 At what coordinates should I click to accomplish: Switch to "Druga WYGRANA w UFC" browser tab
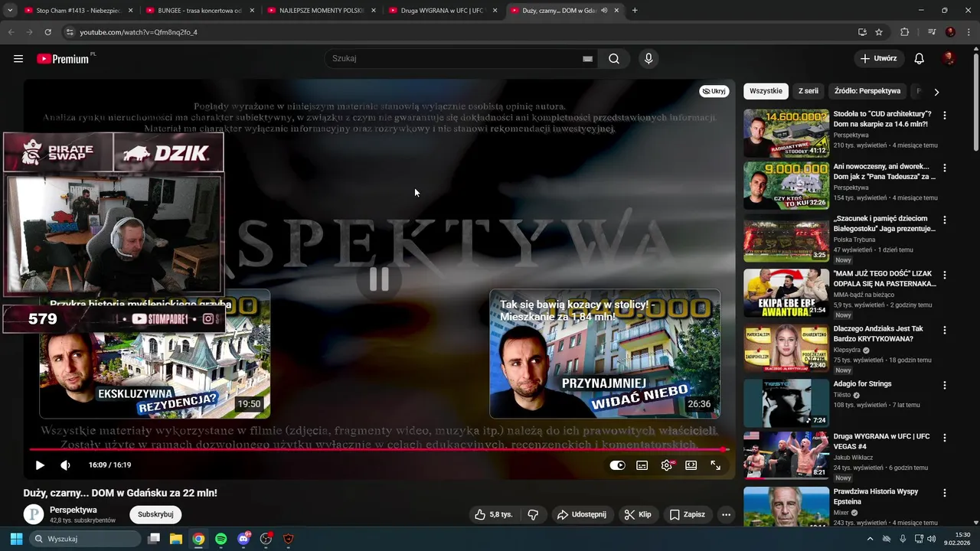(442, 11)
